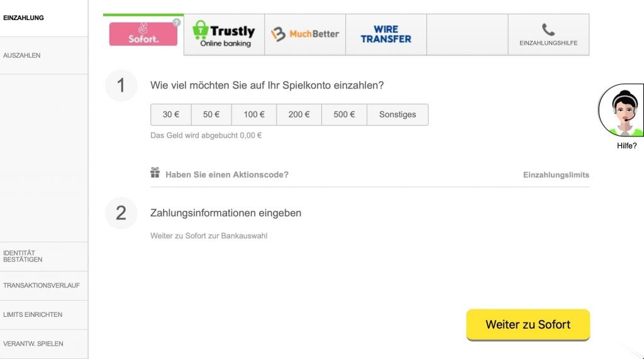Select the Sofort payment method logo

point(143,35)
